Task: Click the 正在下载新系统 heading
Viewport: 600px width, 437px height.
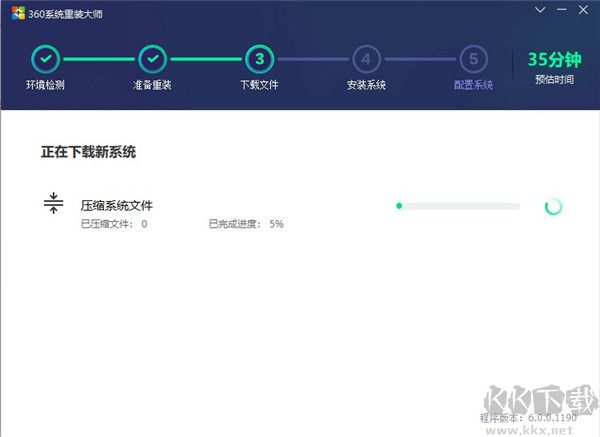Action: pos(88,152)
